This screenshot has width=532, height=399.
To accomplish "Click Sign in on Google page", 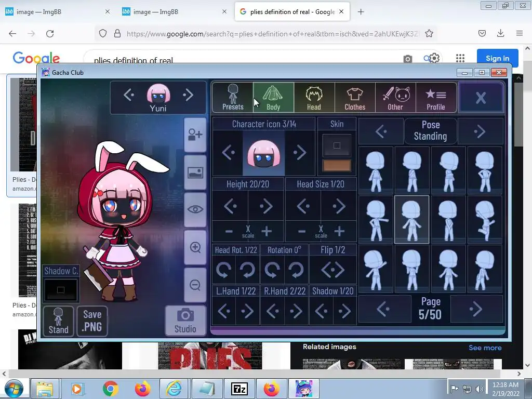I will [497, 58].
